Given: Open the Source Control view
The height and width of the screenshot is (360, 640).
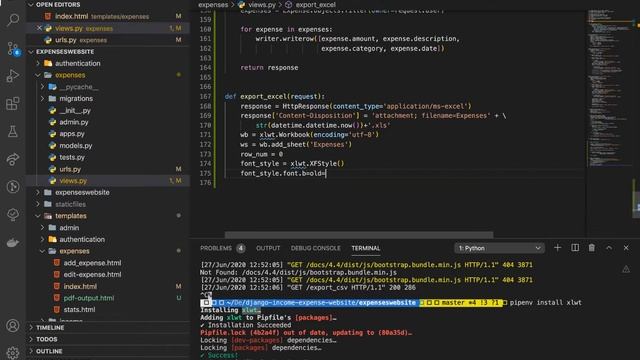Looking at the screenshot, I should point(13,49).
